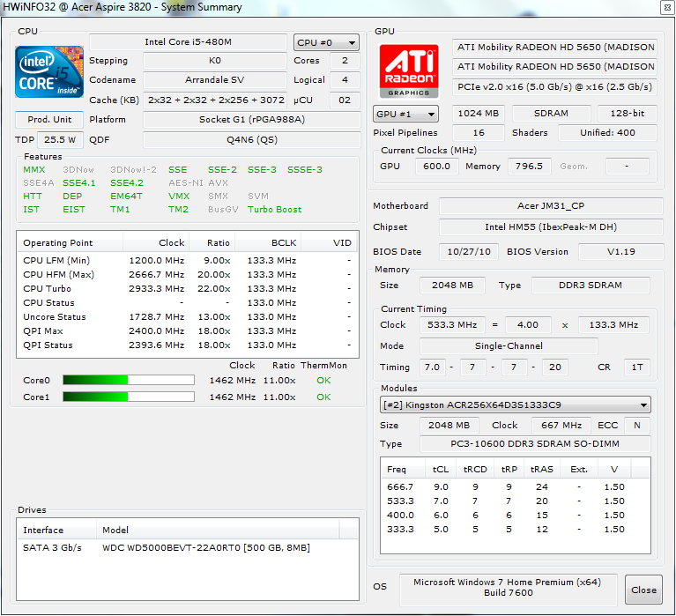The width and height of the screenshot is (676, 616).
Task: Select the 666.7 memory timing row
Action: pos(516,486)
